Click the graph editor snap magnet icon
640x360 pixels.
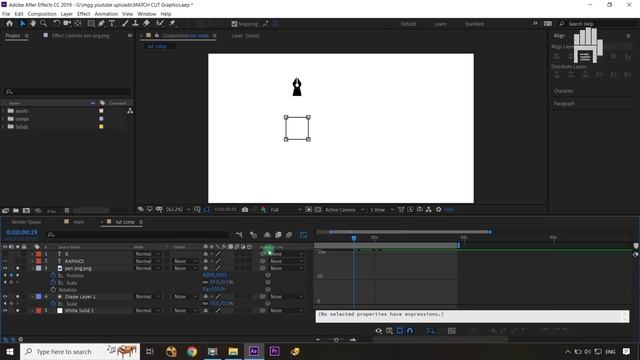(410, 331)
